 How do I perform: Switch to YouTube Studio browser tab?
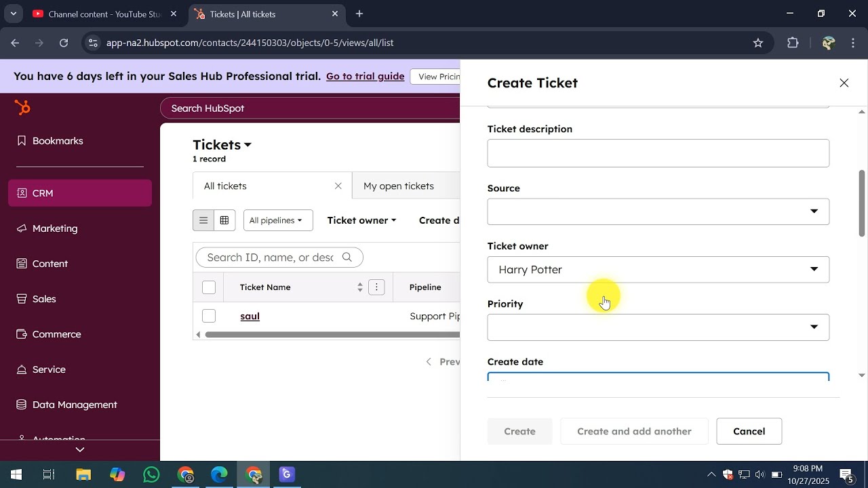point(104,14)
